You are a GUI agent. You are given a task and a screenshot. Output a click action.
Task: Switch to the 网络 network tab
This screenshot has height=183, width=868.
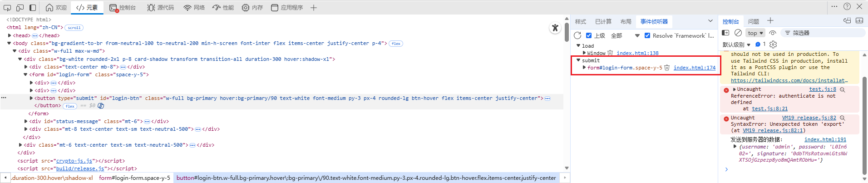pyautogui.click(x=194, y=7)
